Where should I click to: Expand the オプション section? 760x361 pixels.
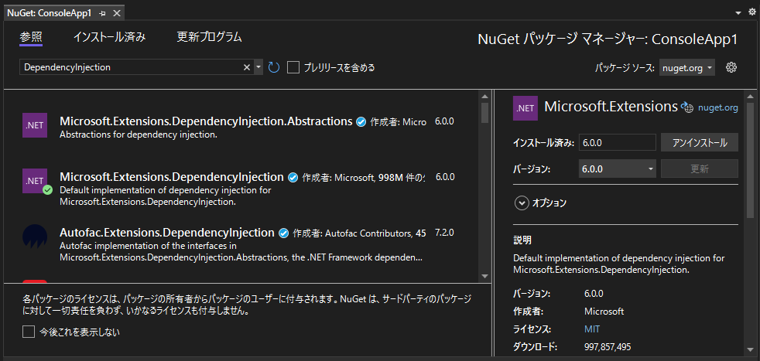click(x=522, y=204)
